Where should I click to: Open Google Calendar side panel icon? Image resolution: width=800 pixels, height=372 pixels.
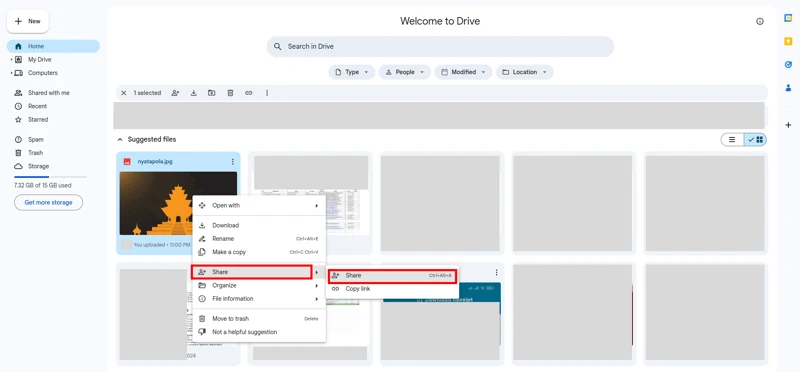(788, 18)
